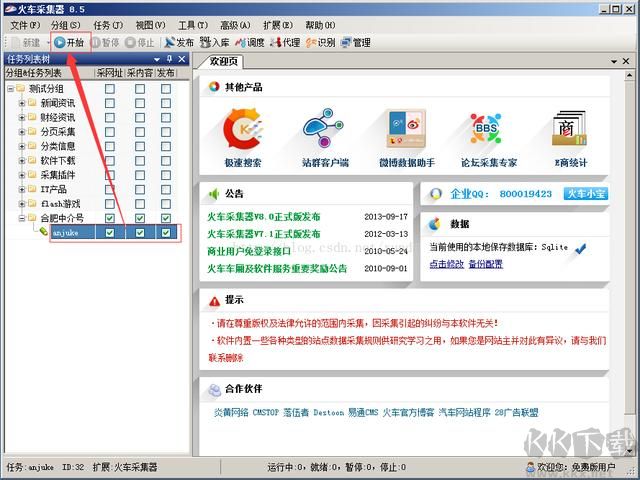Click the 停止 stop toolbar icon
The height and width of the screenshot is (480, 640).
(x=131, y=42)
